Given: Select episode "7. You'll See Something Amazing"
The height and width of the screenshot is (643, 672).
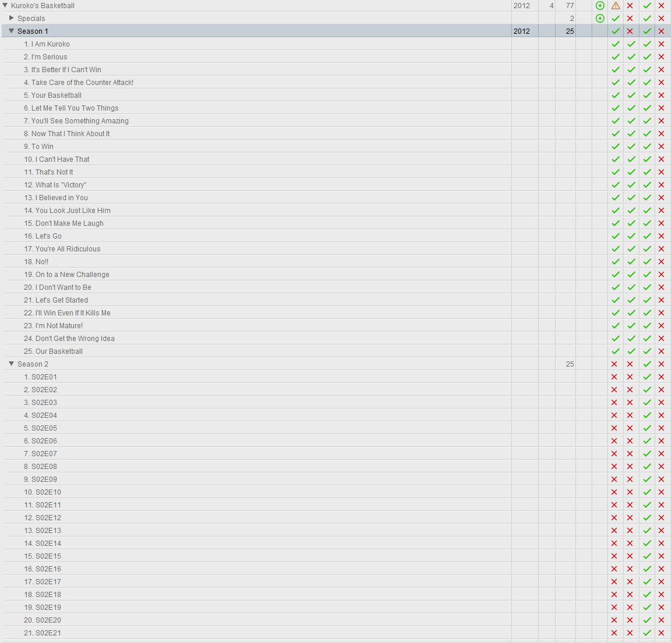Looking at the screenshot, I should 76,121.
